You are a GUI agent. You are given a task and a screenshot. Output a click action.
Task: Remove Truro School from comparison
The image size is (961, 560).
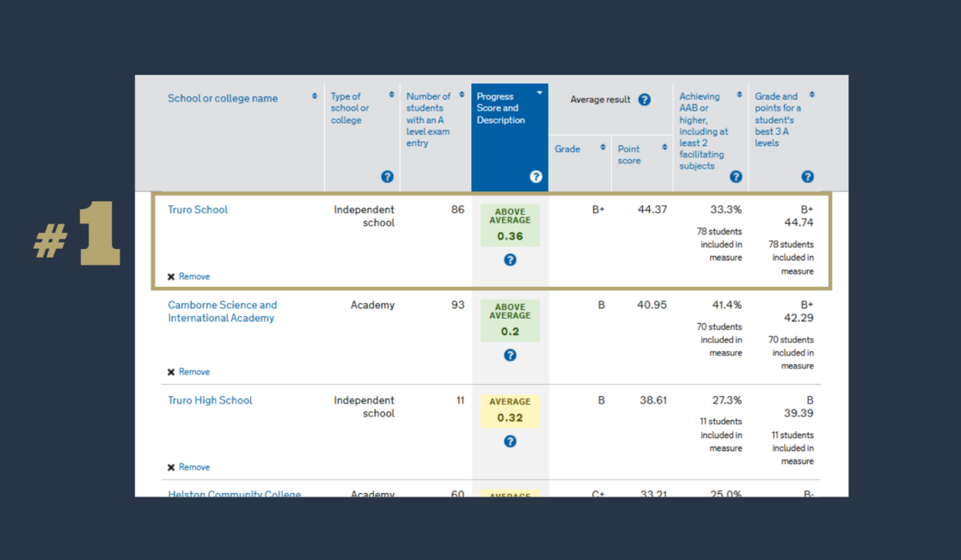point(189,277)
